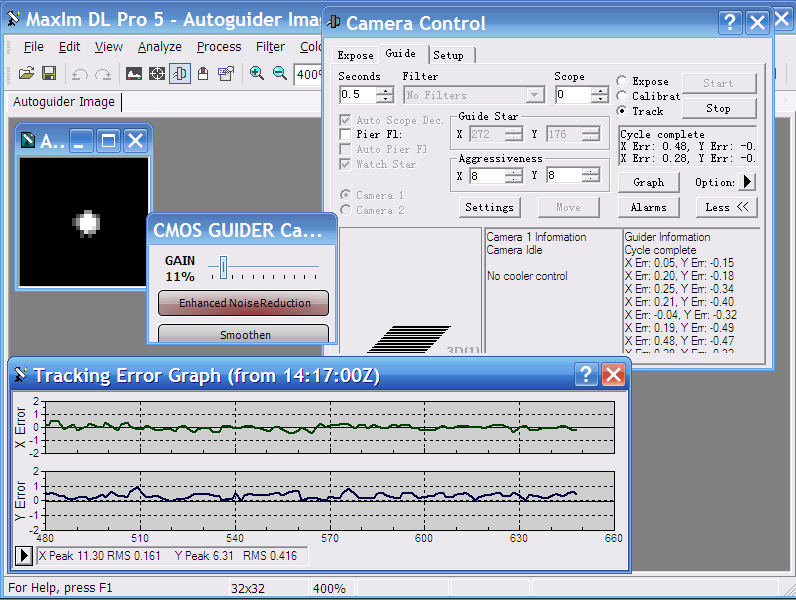Image resolution: width=796 pixels, height=600 pixels.
Task: Open the Filter menu
Action: [x=270, y=47]
